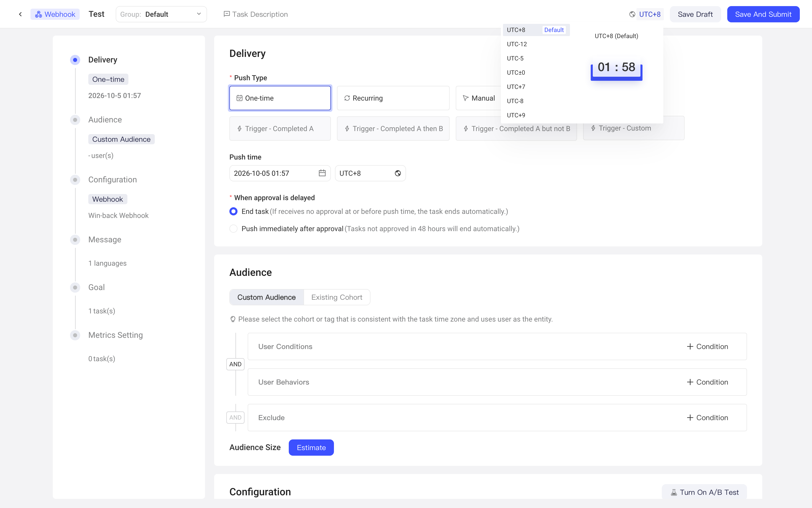
Task: Choose Trigger - Custom push type
Action: [634, 129]
